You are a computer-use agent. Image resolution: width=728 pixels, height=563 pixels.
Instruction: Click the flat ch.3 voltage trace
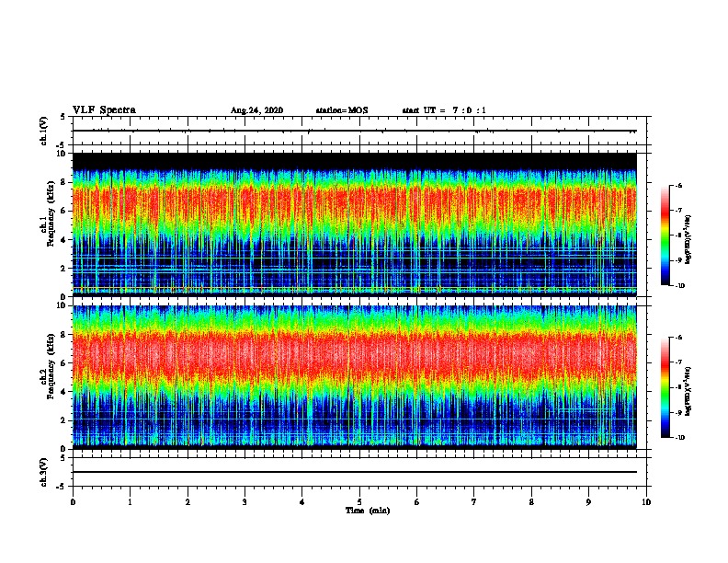tap(355, 472)
